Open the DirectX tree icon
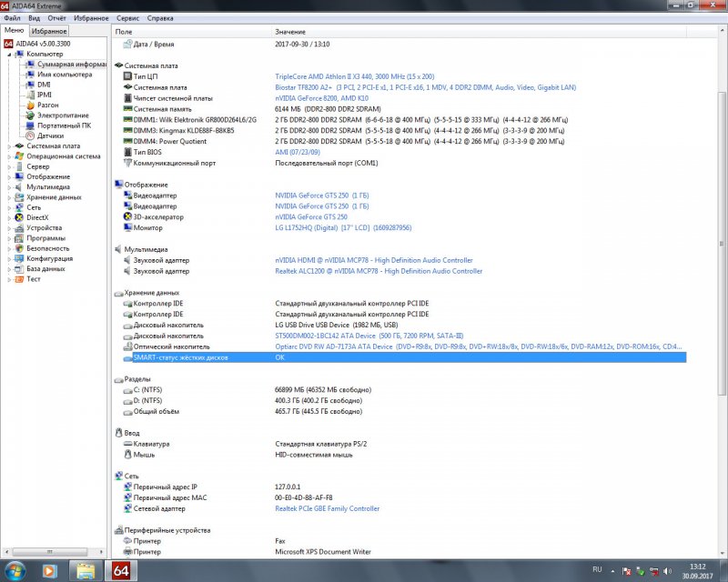The height and width of the screenshot is (582, 728). (x=20, y=217)
